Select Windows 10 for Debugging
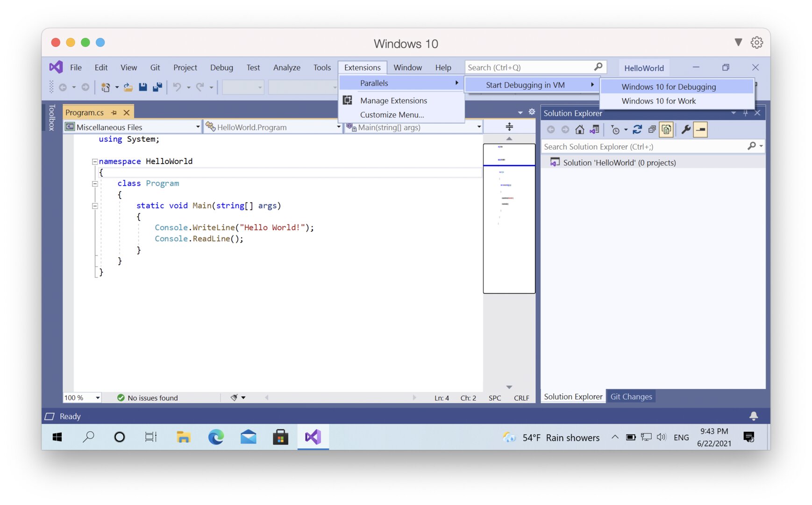812x505 pixels. (677, 87)
